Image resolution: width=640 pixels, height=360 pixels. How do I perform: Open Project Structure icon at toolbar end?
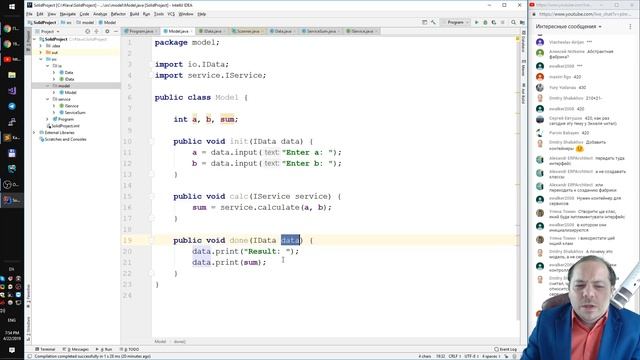(522, 22)
